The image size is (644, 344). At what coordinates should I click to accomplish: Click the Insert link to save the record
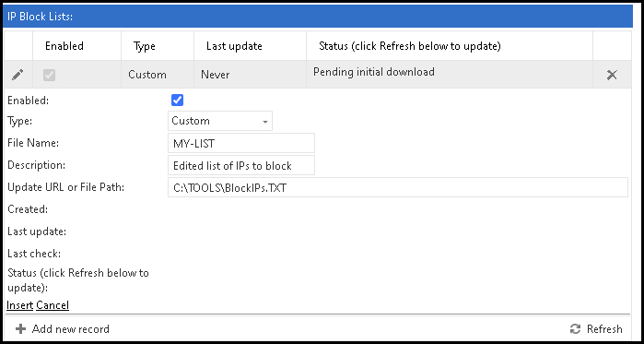pos(19,305)
